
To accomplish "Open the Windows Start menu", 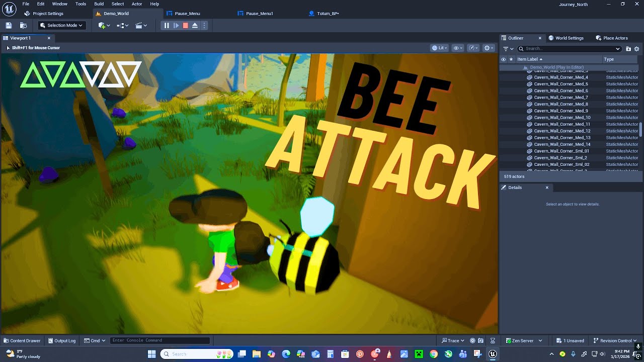I will (151, 354).
